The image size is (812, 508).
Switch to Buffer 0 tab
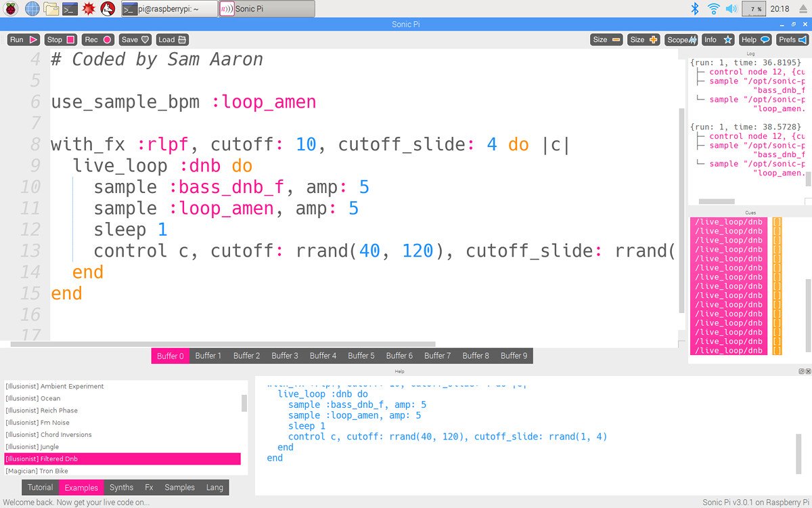tap(170, 356)
